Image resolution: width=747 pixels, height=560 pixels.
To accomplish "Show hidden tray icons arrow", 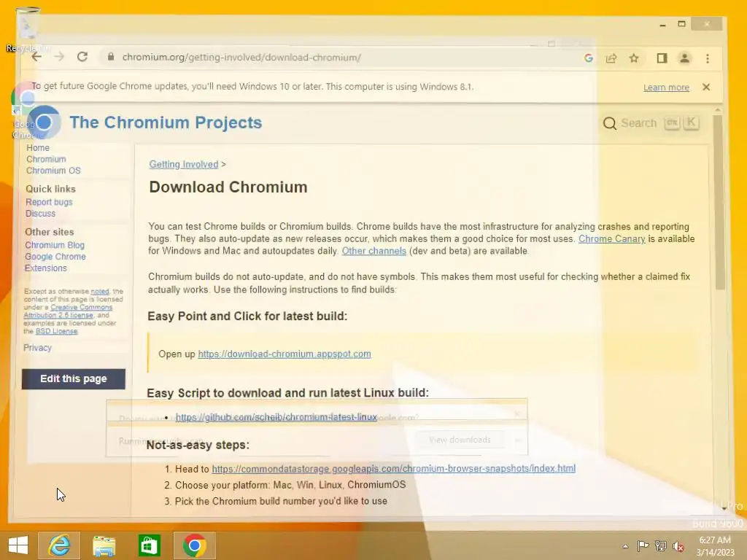I will pos(625,546).
